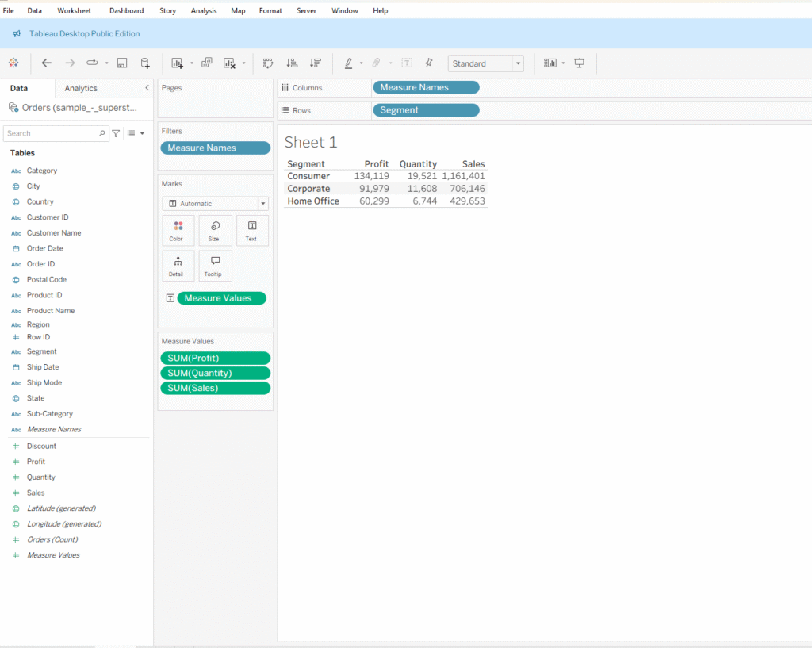This screenshot has height=648, width=812.
Task: Open the data pane view options dropdown
Action: click(x=136, y=134)
